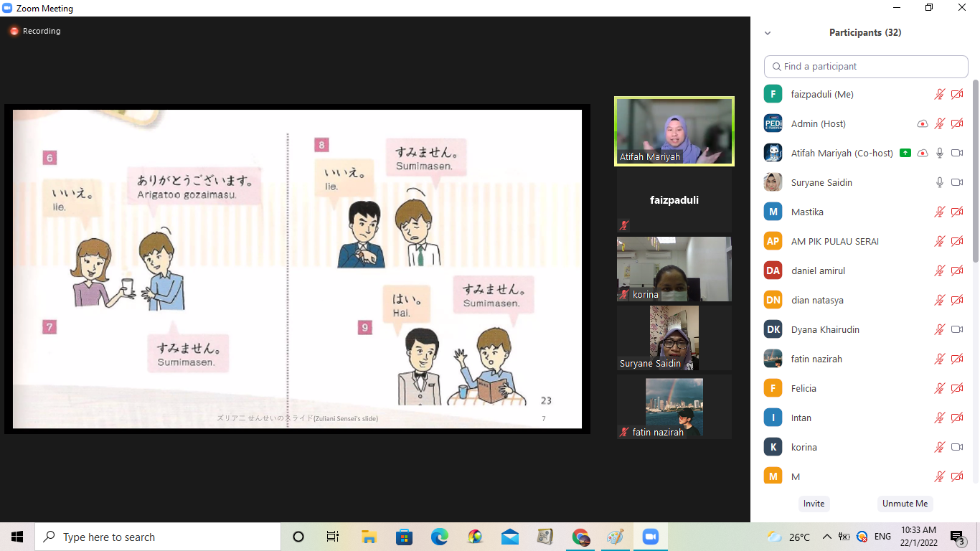Image resolution: width=980 pixels, height=551 pixels.
Task: Toggle the microphone icon for faizpaduli (Me)
Action: pyautogui.click(x=940, y=95)
